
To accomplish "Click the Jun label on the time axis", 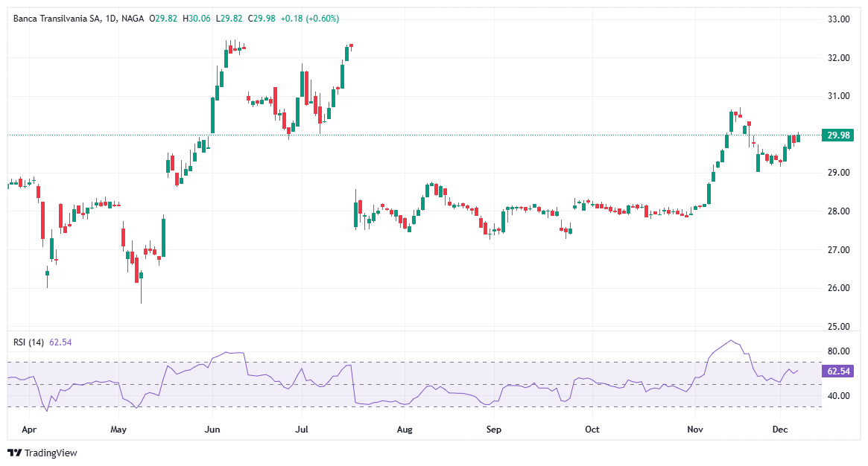I will tap(212, 430).
